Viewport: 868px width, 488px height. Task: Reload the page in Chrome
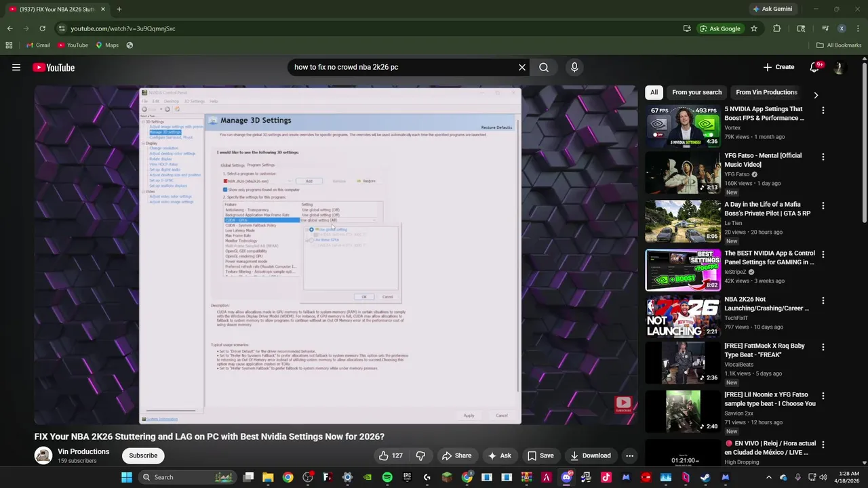42,28
